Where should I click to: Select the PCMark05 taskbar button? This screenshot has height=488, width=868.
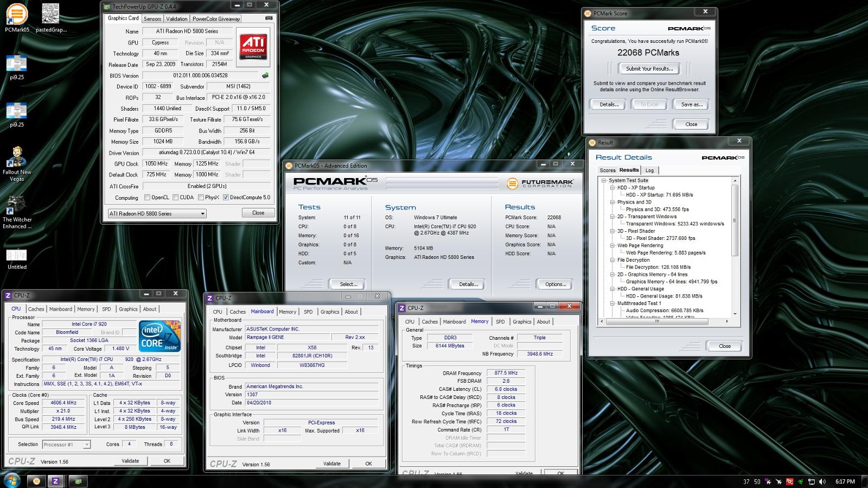click(x=36, y=481)
